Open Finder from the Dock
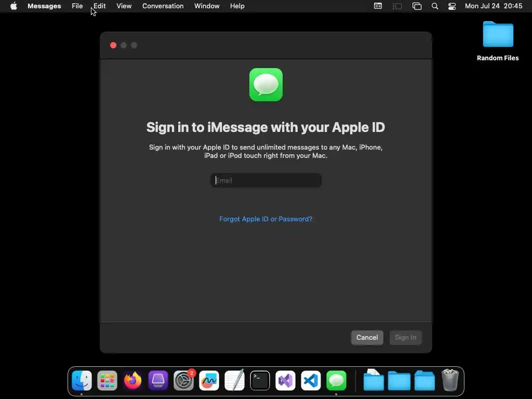532x399 pixels. [82, 380]
